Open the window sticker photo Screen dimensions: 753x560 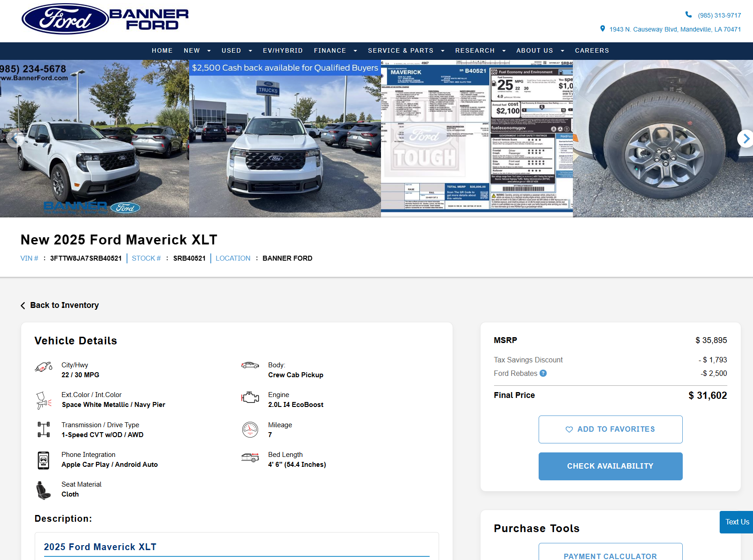pos(477,139)
